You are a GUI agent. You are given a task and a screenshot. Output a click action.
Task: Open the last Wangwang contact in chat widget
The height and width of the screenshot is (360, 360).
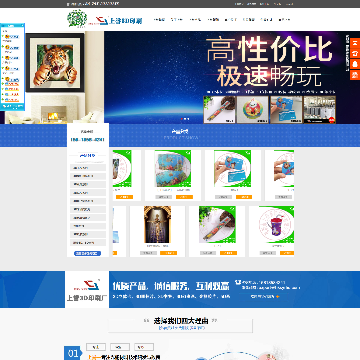click(12, 99)
